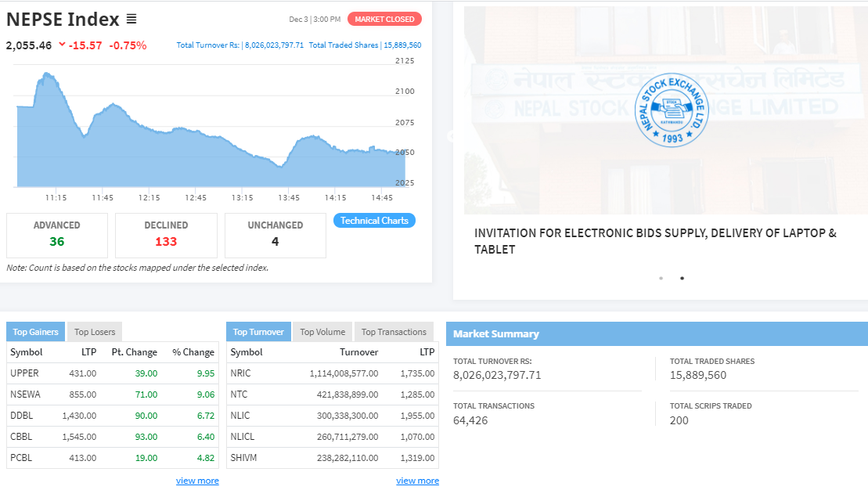Click view more under Top Turnover table
The width and height of the screenshot is (868, 490).
point(417,481)
